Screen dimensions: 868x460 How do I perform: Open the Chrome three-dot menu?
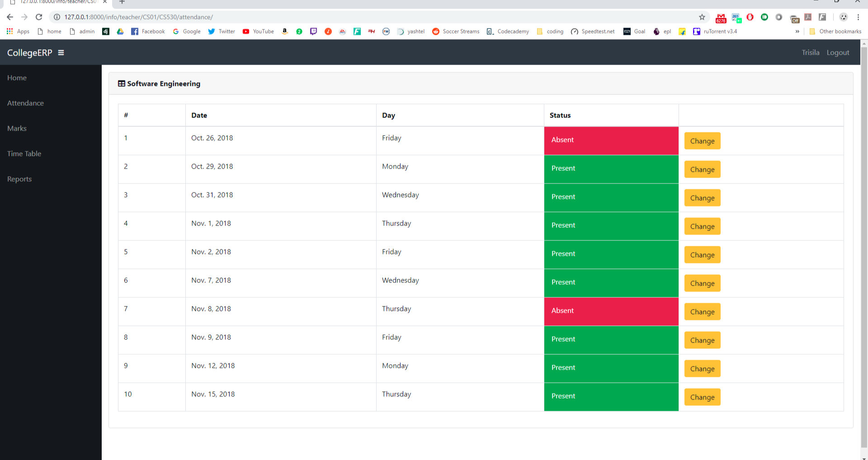point(858,17)
